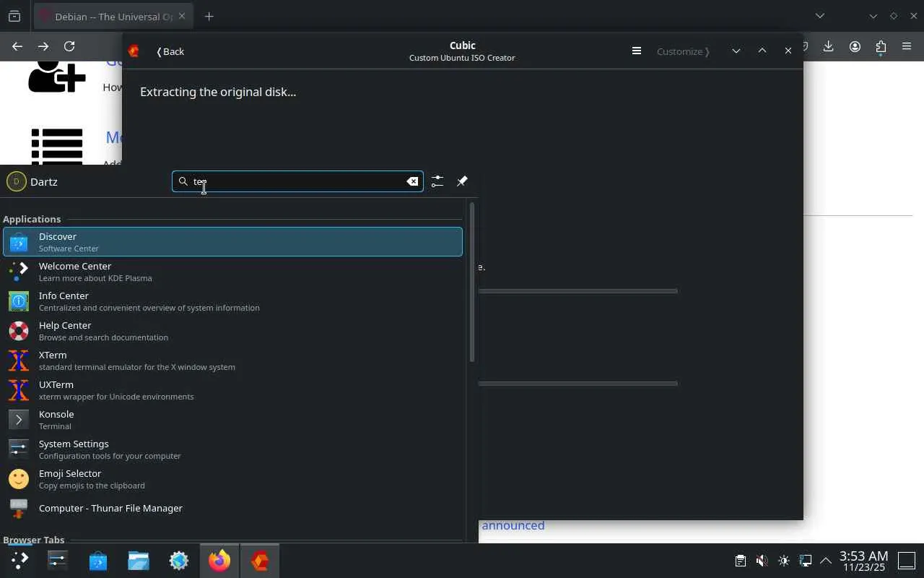
Task: Open the muted volume tray icon
Action: coord(762,561)
